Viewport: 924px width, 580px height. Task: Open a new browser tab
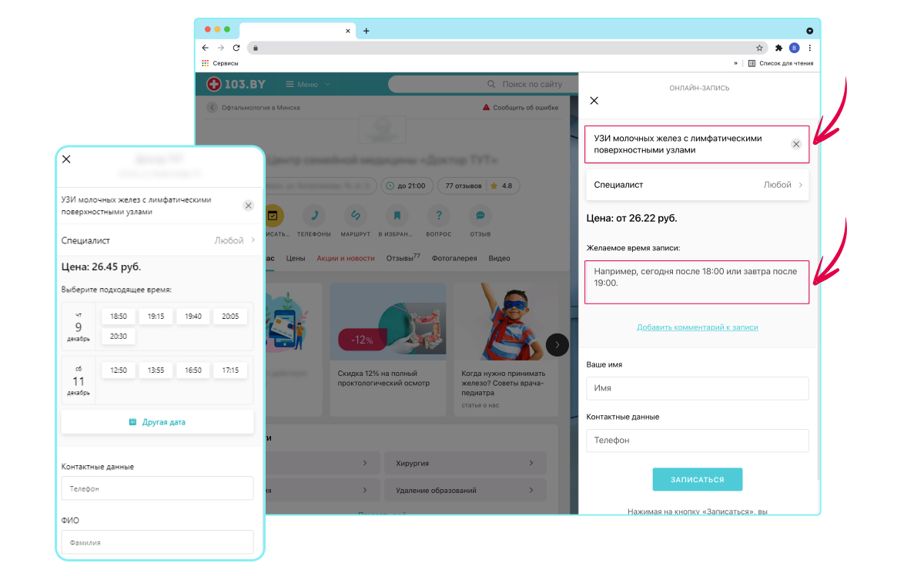click(367, 31)
